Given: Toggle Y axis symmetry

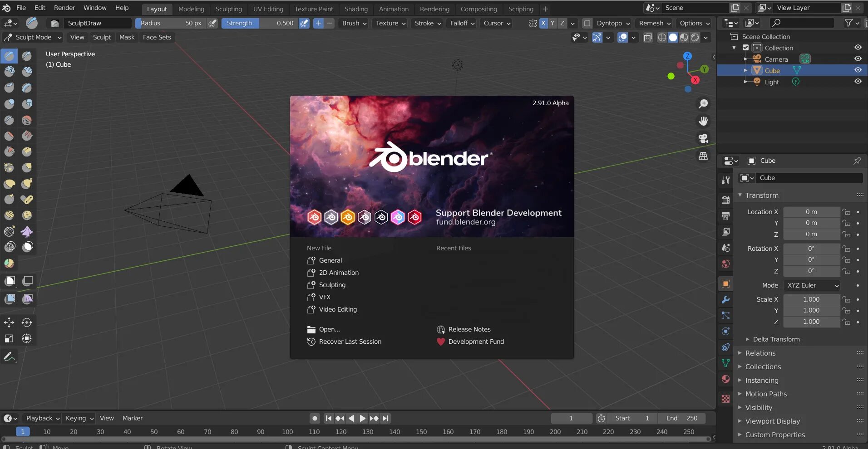Looking at the screenshot, I should pos(552,23).
